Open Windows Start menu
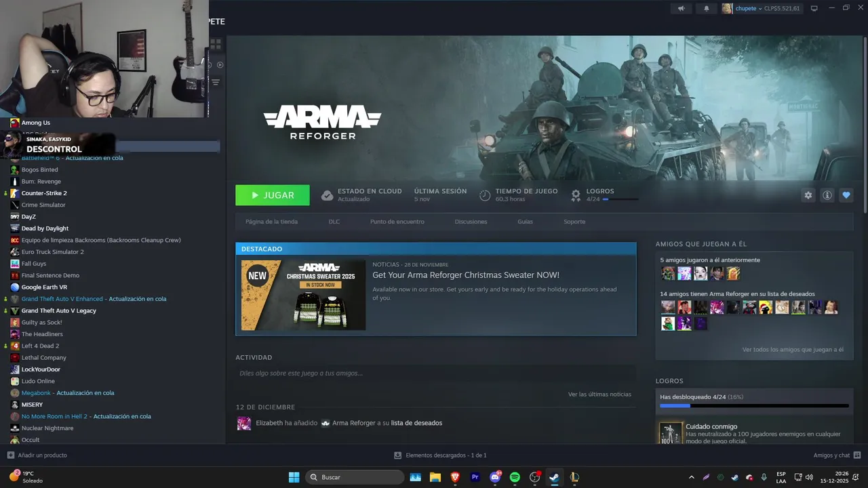 tap(294, 477)
